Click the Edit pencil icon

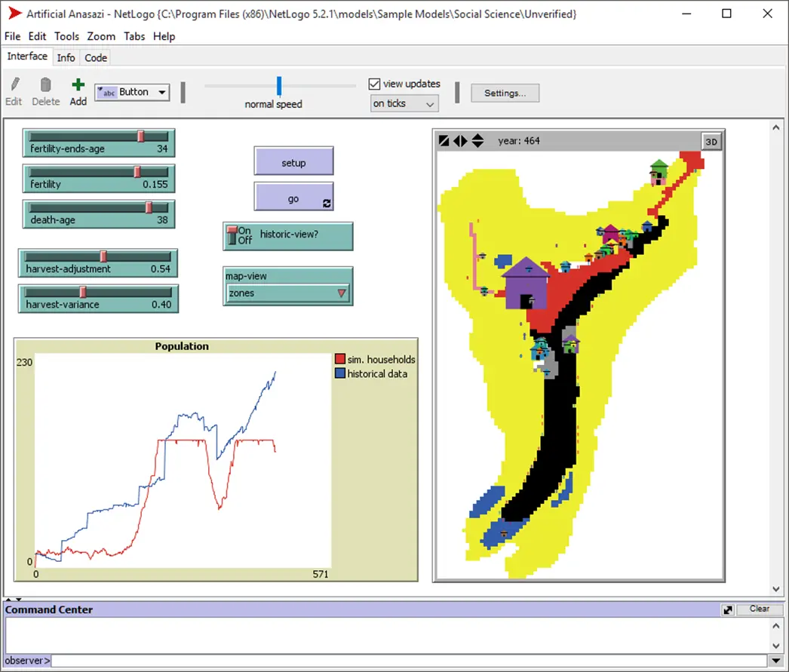tap(14, 85)
